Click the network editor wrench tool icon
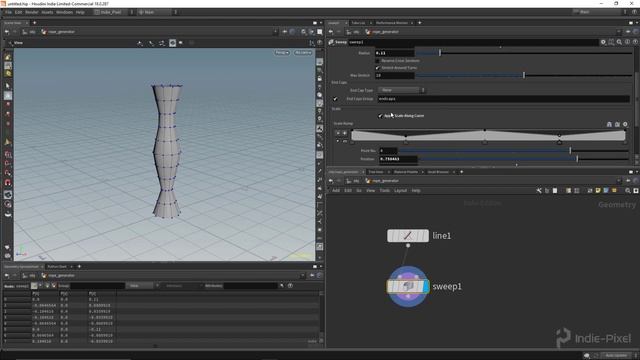The height and width of the screenshot is (360, 640). (x=539, y=191)
